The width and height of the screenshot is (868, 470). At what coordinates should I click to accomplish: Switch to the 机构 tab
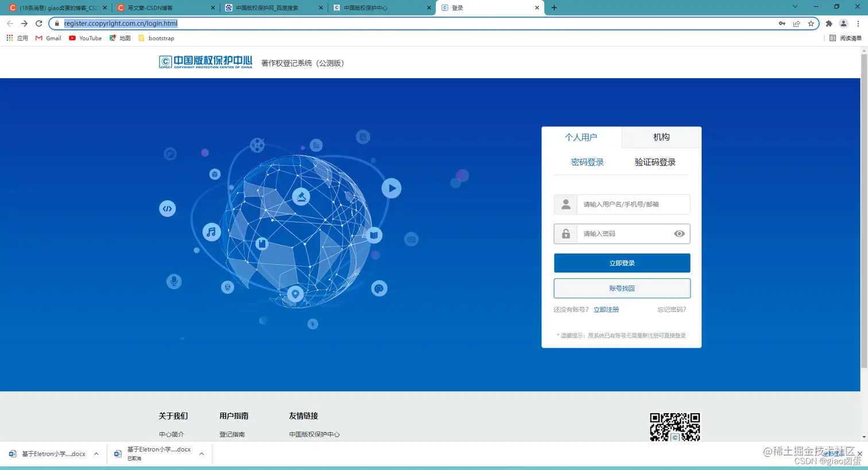pyautogui.click(x=661, y=137)
